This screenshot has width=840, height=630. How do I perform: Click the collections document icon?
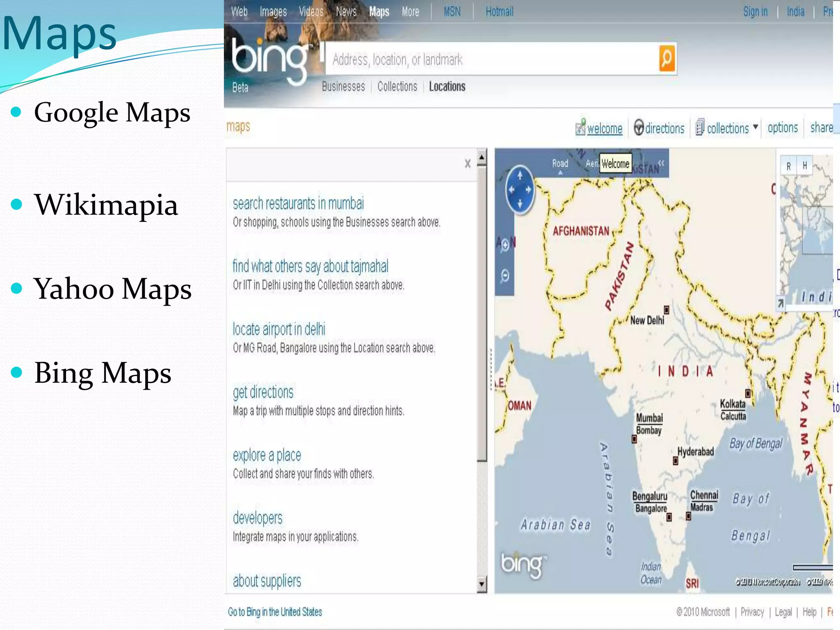click(700, 127)
